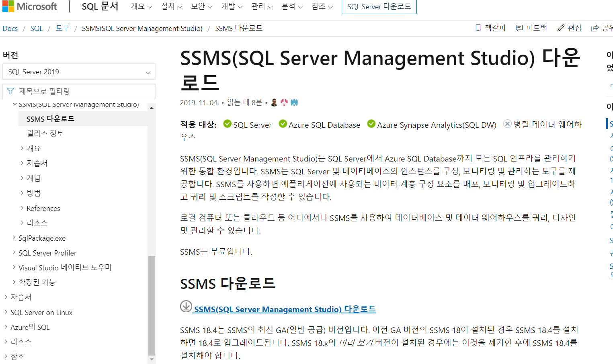Click green check icon beside Azure SQL Database
Viewport: 613px width, 364px height.
[x=283, y=124]
